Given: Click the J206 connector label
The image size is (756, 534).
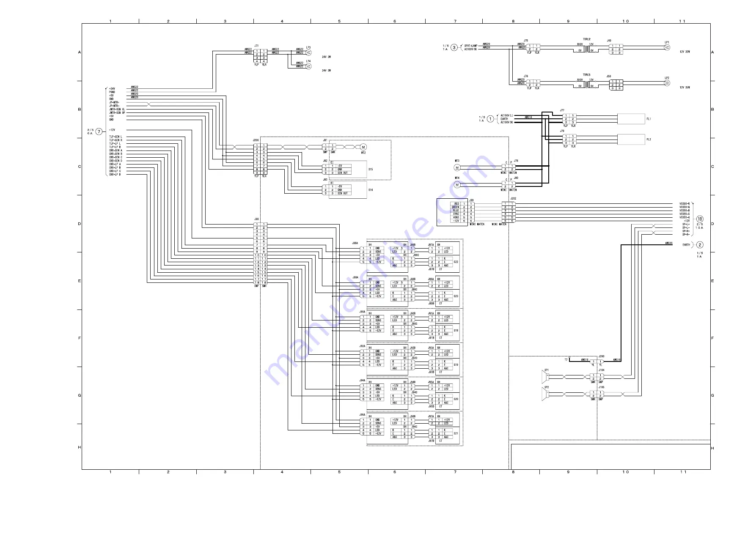Looking at the screenshot, I should click(256, 140).
